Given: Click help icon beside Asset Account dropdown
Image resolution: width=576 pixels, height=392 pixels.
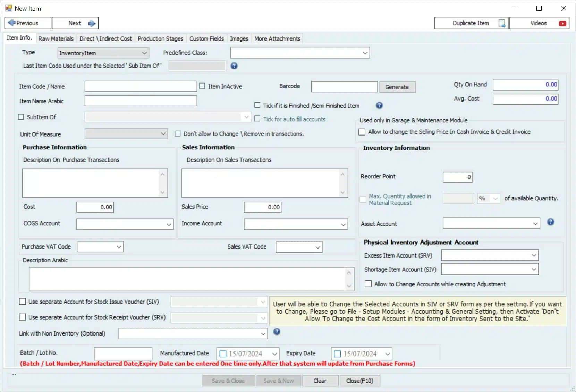Looking at the screenshot, I should point(551,222).
